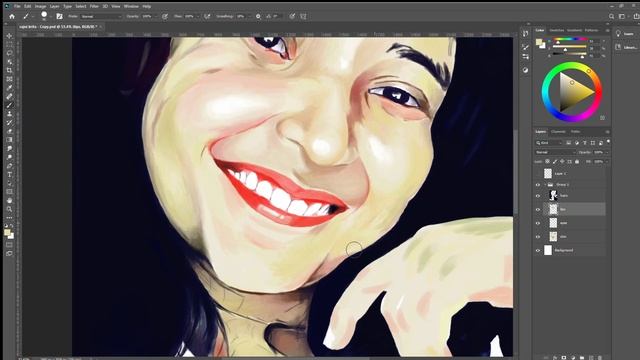Open smoothing options gear
Image resolution: width=640 pixels, height=360 pixels.
coord(258,16)
